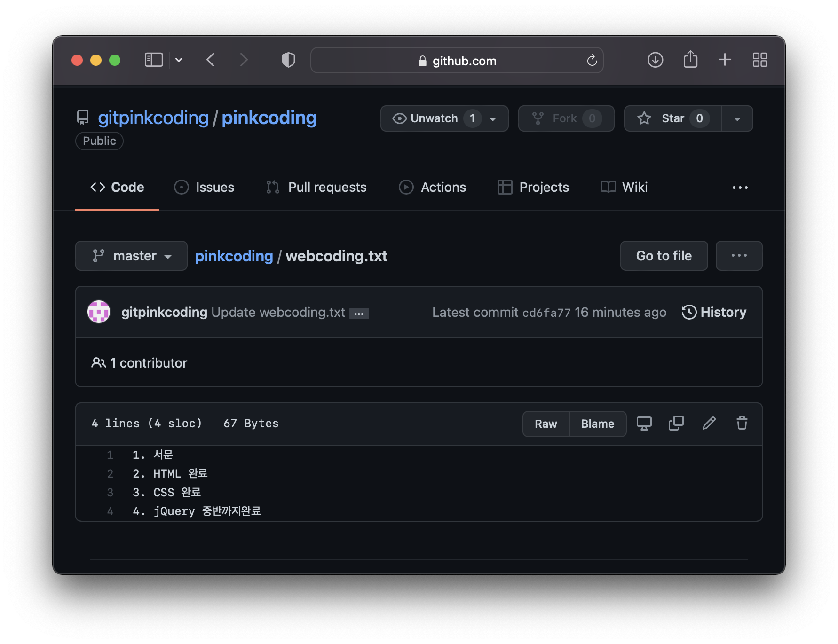
Task: Open the Safari share icon
Action: (x=690, y=59)
